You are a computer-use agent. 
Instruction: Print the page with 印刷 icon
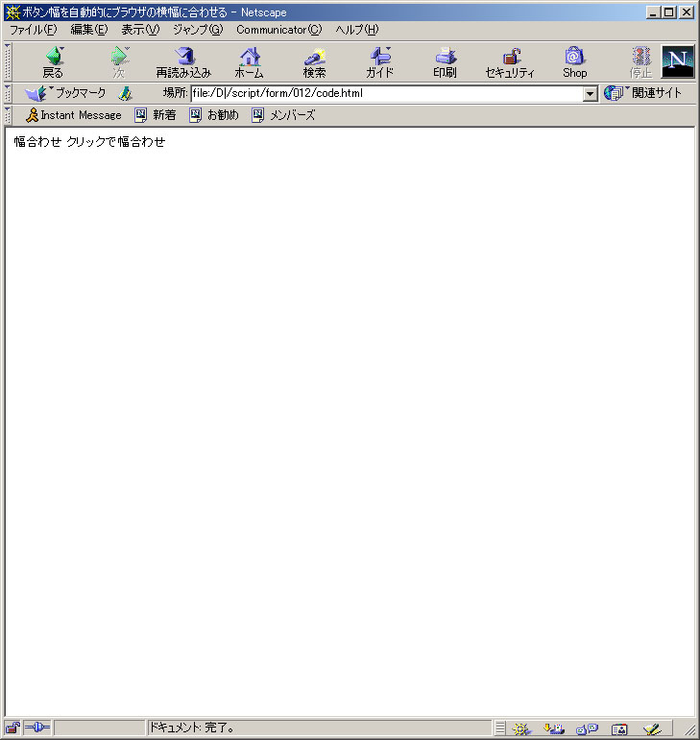[446, 61]
